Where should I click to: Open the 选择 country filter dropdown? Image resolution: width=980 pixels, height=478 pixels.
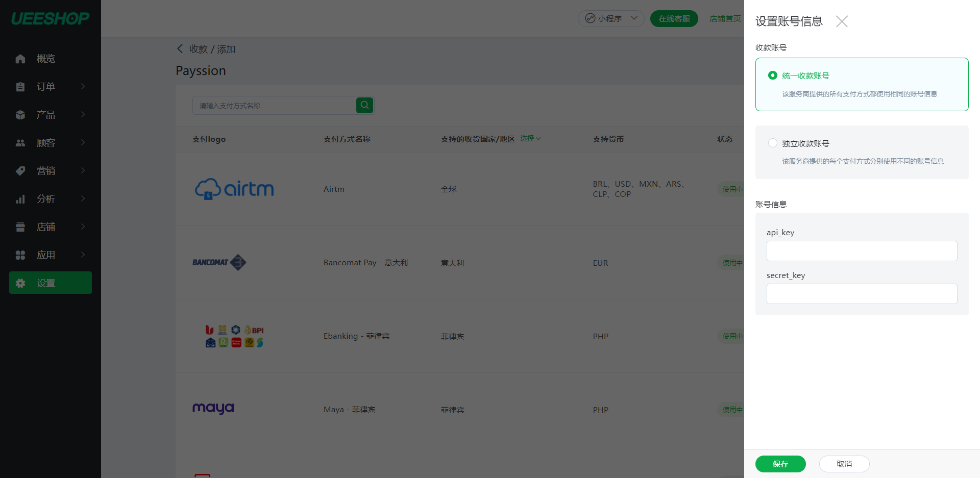point(530,138)
